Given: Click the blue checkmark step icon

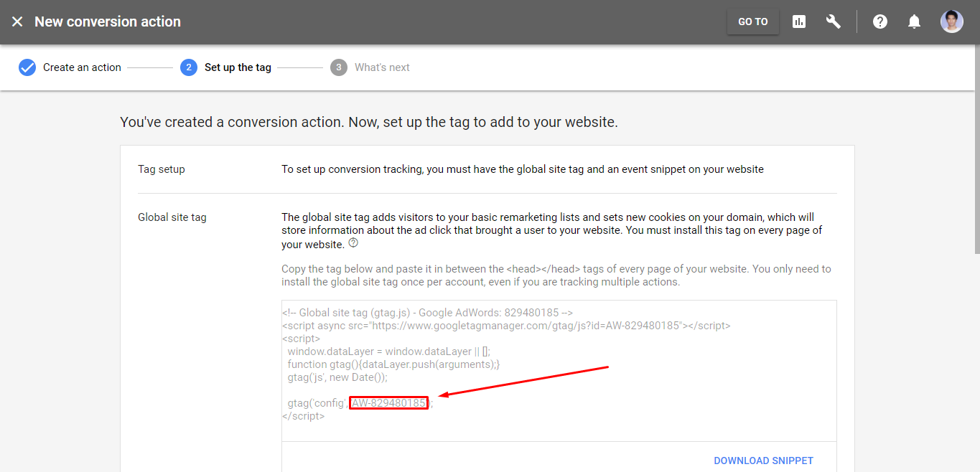Looking at the screenshot, I should click(x=27, y=67).
